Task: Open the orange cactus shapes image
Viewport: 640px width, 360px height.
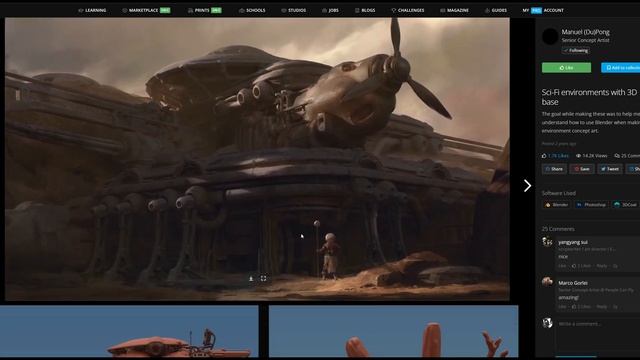Action: click(x=393, y=331)
